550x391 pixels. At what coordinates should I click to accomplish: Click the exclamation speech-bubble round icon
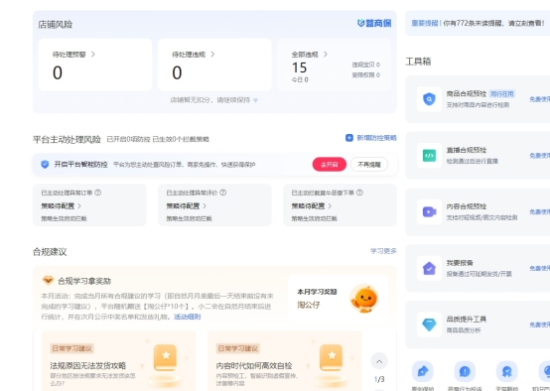[x=465, y=371]
